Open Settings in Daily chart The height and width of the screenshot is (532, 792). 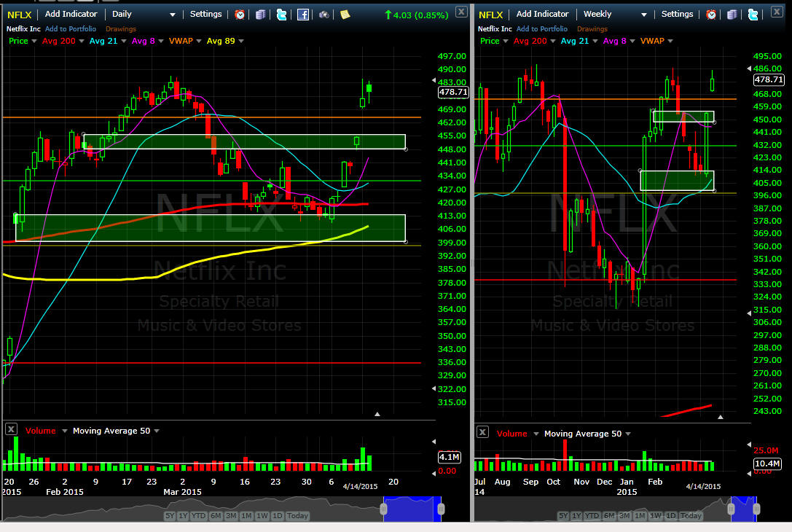coord(205,14)
